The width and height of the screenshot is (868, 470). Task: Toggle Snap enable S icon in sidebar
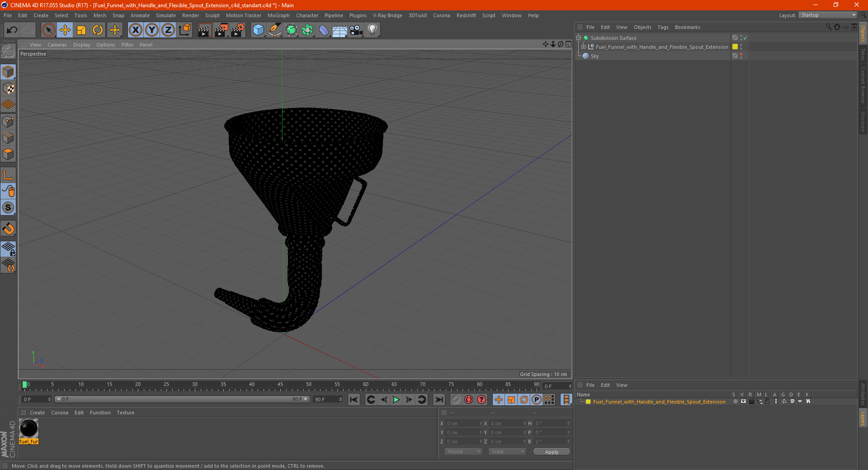coord(8,207)
